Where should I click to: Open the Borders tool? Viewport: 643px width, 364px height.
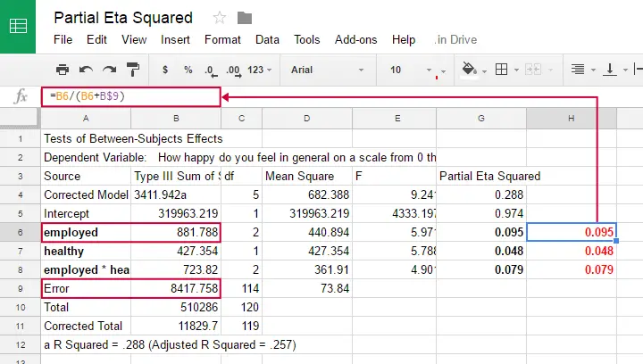pos(502,70)
